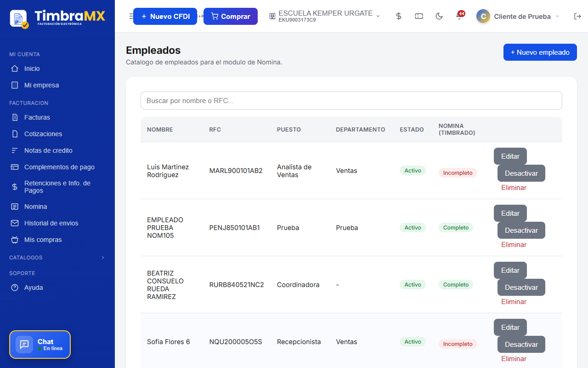Toggle dark mode with the moon icon

[x=439, y=16]
